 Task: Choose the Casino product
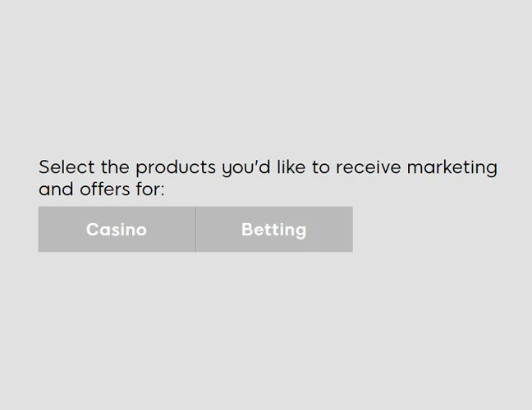(117, 229)
